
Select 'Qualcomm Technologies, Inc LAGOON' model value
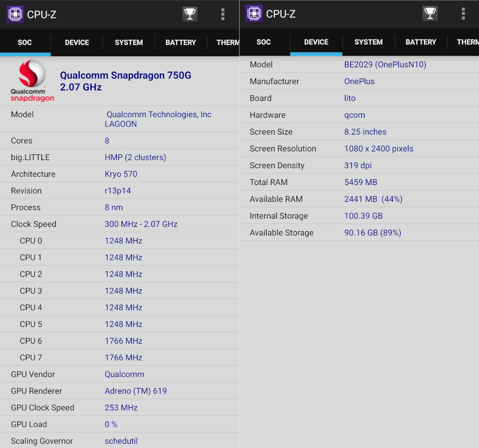pyautogui.click(x=158, y=119)
